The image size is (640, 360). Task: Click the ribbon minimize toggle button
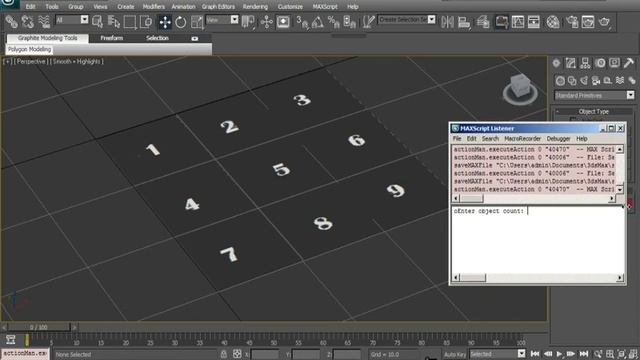click(x=195, y=38)
